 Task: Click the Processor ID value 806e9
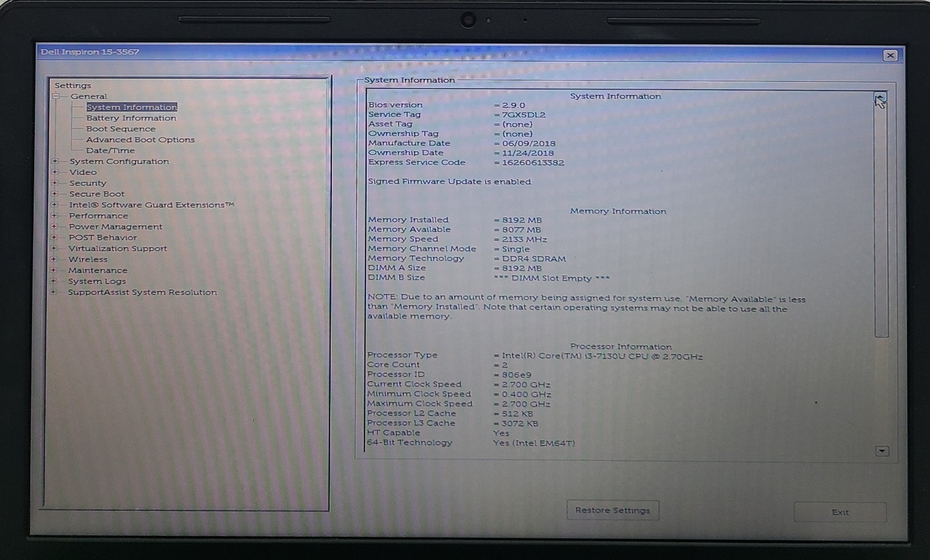(516, 375)
